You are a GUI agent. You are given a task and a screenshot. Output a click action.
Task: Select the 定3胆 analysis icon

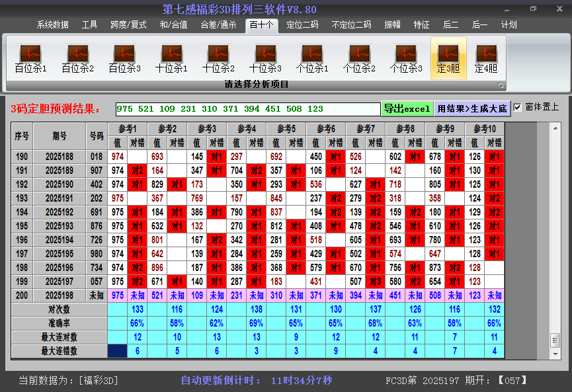pyautogui.click(x=448, y=58)
